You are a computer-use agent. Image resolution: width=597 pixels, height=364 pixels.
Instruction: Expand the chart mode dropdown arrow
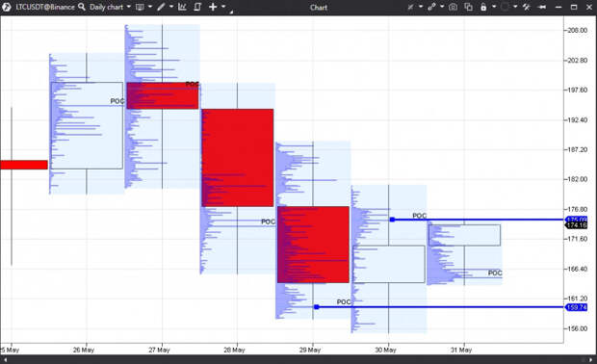coord(150,7)
